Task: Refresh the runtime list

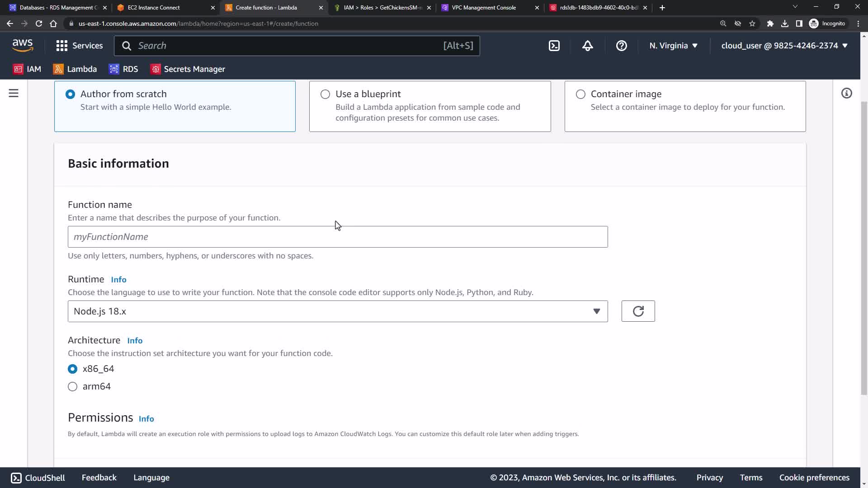Action: (638, 311)
